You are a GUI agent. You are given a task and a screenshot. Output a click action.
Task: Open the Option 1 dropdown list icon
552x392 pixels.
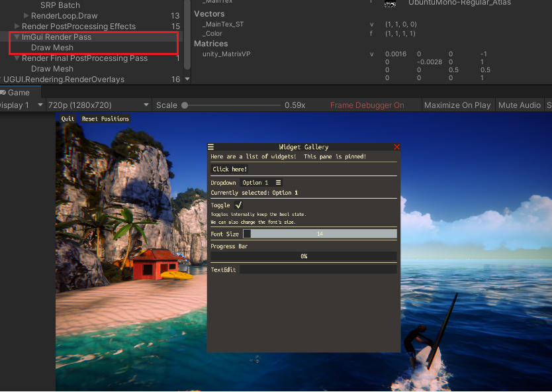tap(278, 183)
